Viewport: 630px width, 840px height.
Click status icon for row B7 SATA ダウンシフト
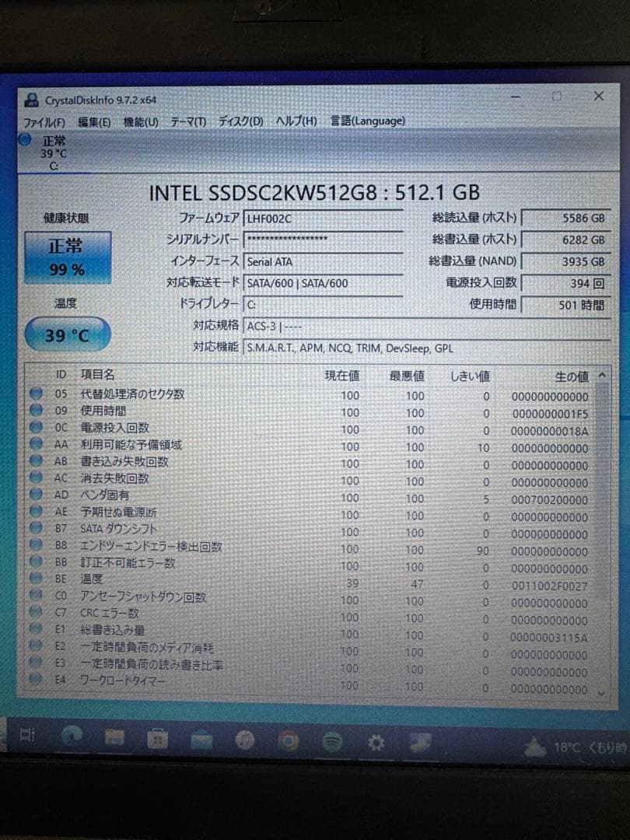point(36,527)
